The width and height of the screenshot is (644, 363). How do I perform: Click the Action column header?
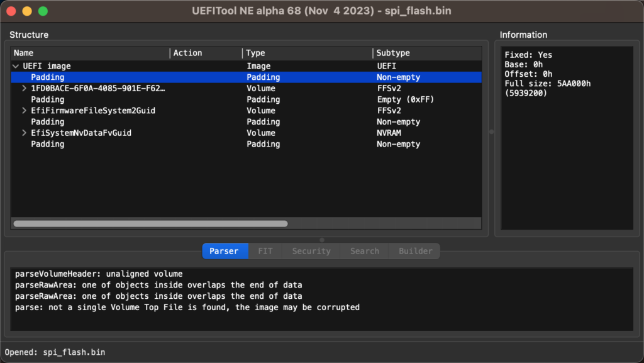click(x=206, y=53)
